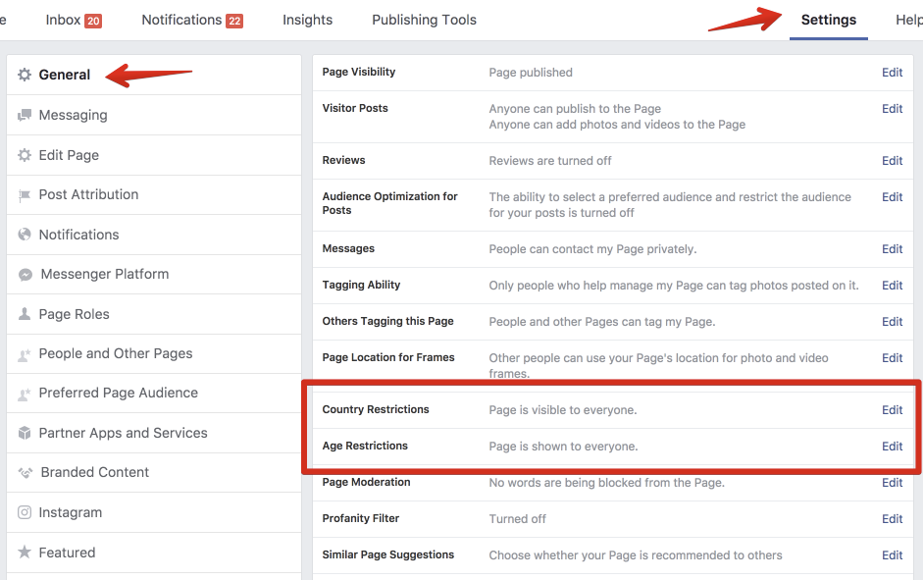Click the Instagram camera icon
Screen dimensions: 924x580
click(25, 512)
